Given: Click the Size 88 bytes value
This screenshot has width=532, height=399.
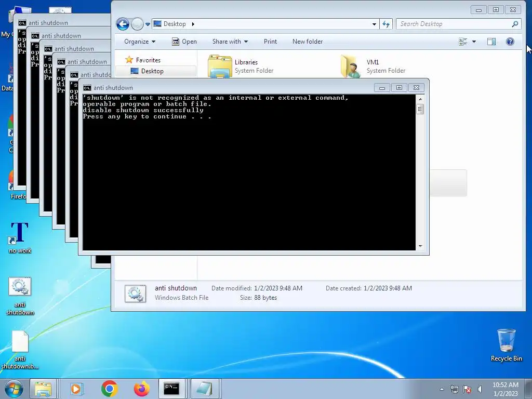Looking at the screenshot, I should [265, 298].
